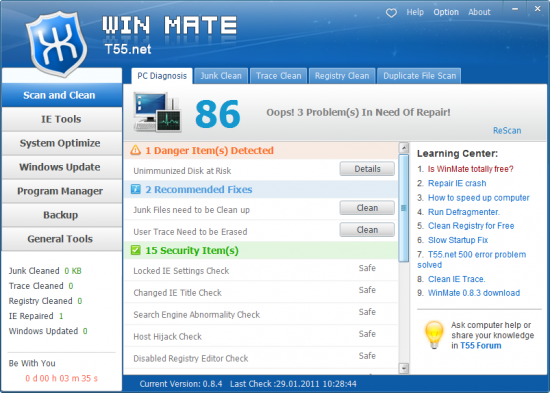The width and height of the screenshot is (550, 393).
Task: View Details for Unimmunized Disk at Risk
Action: tap(367, 169)
